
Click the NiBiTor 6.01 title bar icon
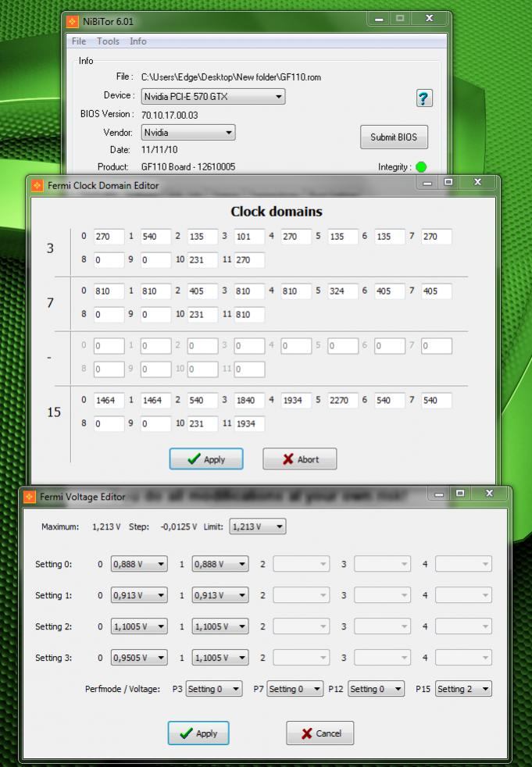pos(73,22)
